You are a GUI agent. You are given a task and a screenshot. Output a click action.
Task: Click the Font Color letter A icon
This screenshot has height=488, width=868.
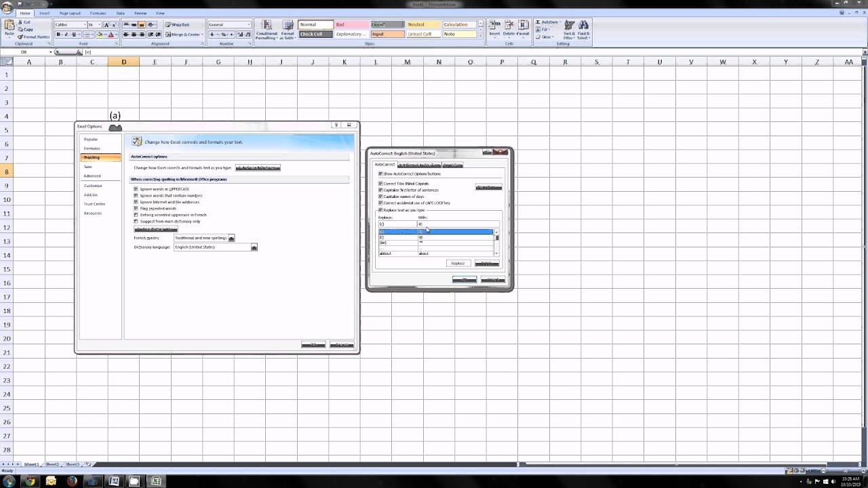[111, 35]
